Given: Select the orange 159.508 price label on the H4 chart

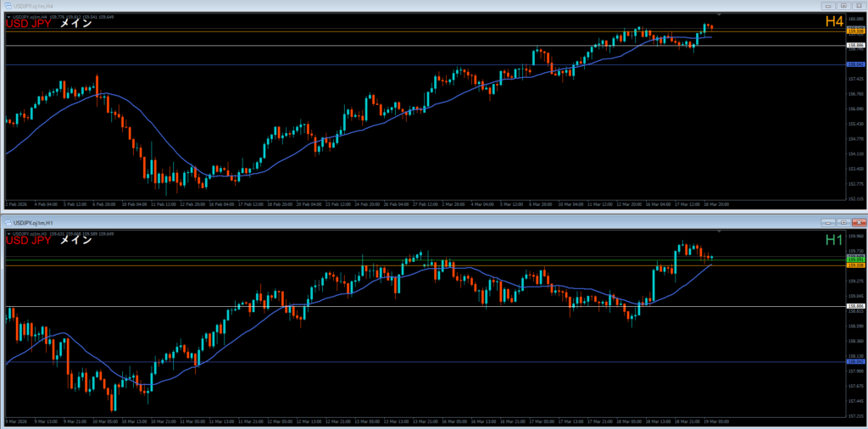Looking at the screenshot, I should [x=854, y=31].
